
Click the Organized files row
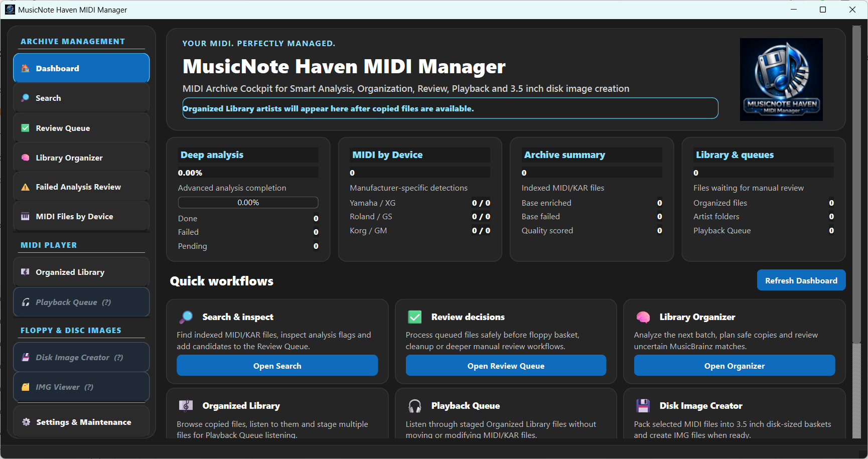coord(764,203)
